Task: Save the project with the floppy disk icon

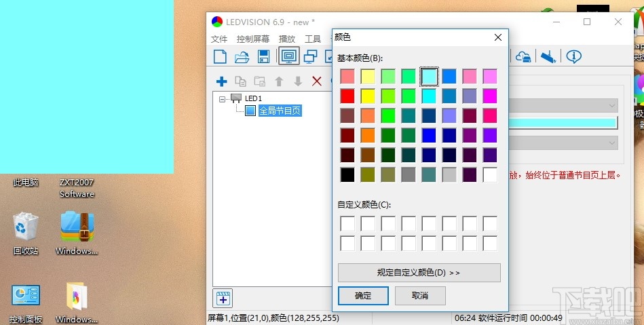Action: (x=264, y=57)
